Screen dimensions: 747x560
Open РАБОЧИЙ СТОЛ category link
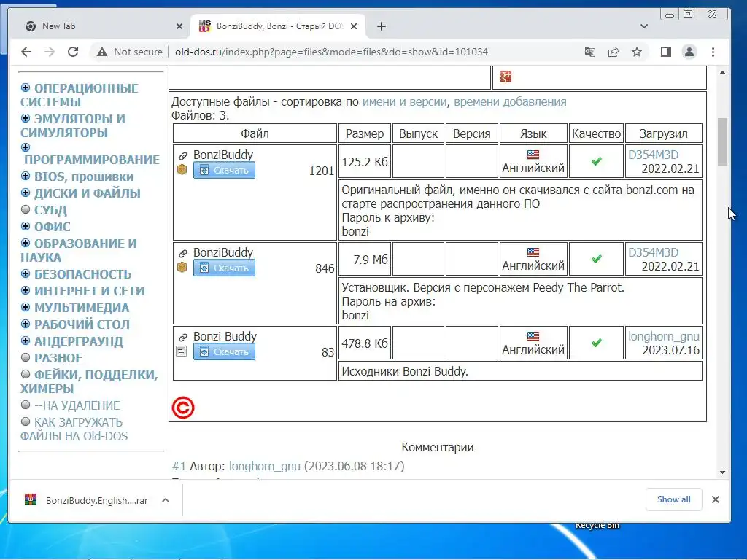point(82,324)
